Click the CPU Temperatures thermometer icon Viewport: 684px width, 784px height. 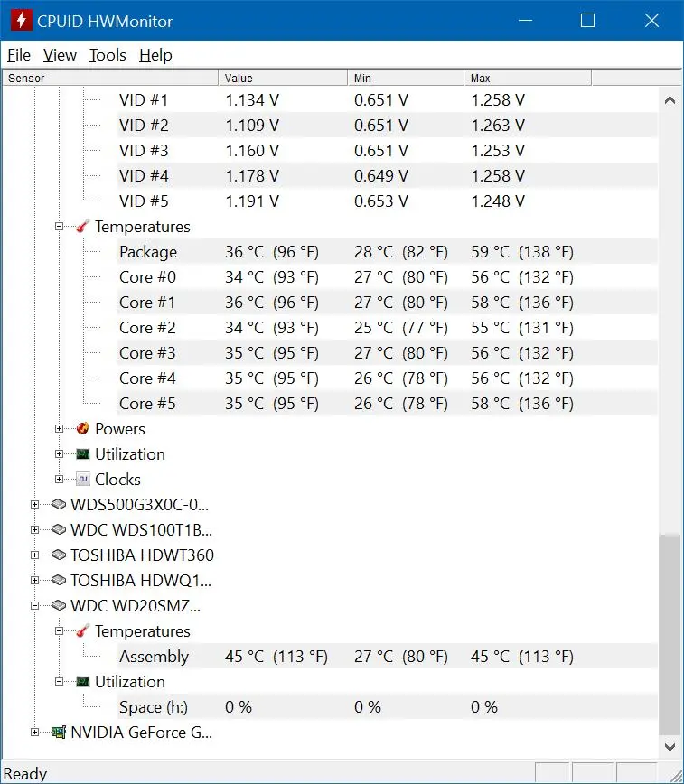(82, 227)
